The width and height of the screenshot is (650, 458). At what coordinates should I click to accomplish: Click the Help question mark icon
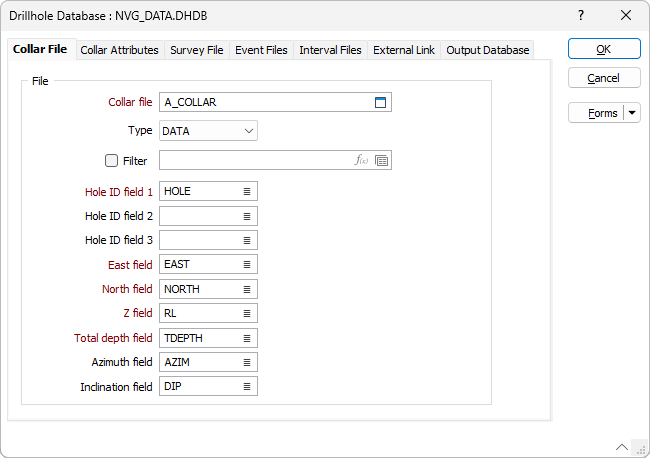point(582,16)
